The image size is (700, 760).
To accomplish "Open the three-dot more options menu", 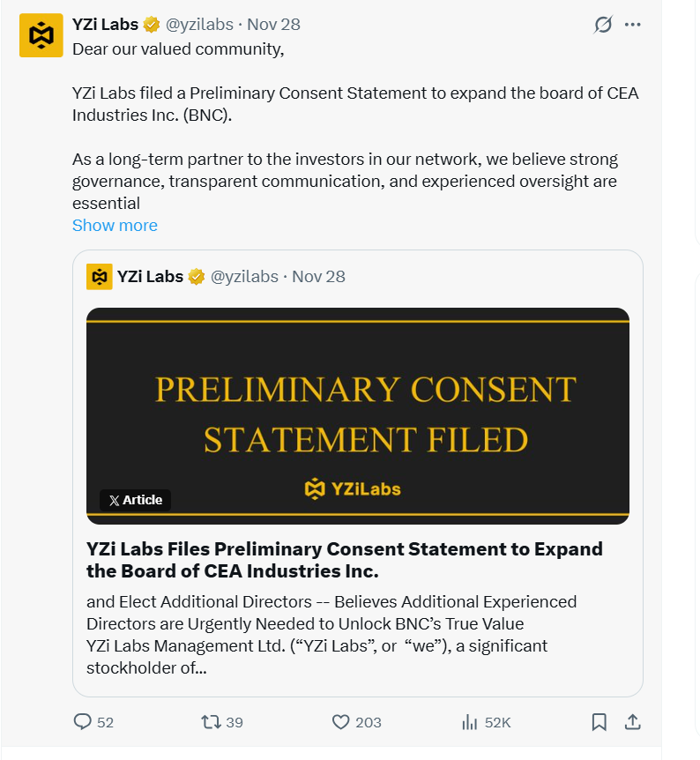I will point(632,25).
